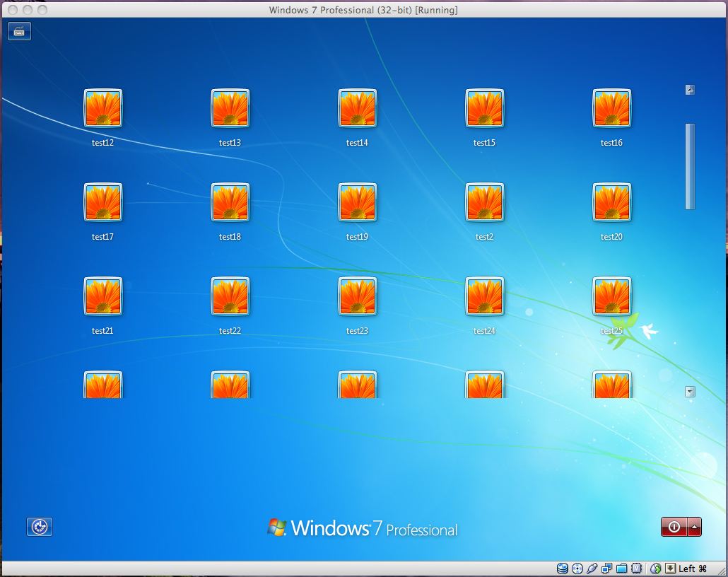This screenshot has height=577, width=728.
Task: Click the display status icon
Action: tap(607, 568)
